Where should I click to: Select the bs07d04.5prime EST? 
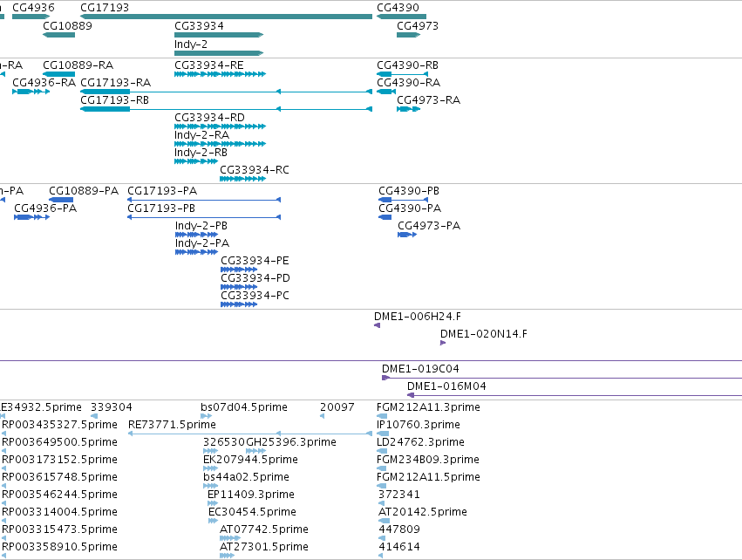[207, 416]
